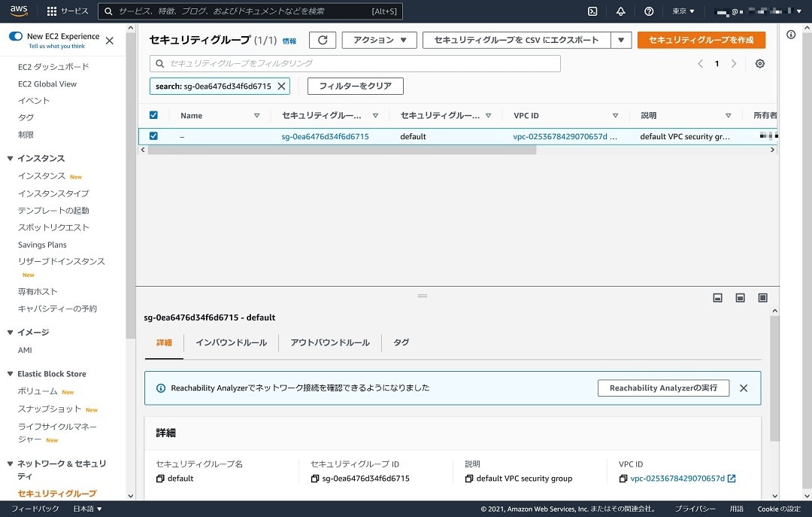Screen dimensions: 812x517
Task: Open the vpc-0253678429070657d link in table row
Action: click(560, 136)
